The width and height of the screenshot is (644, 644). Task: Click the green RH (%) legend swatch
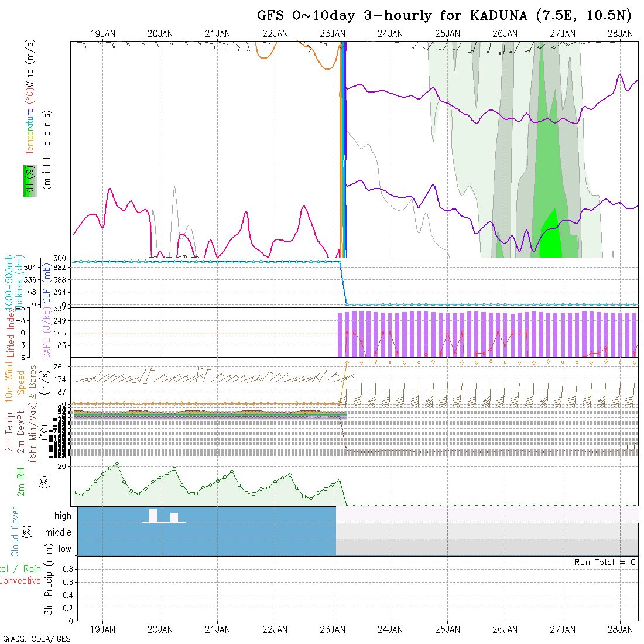pyautogui.click(x=28, y=180)
